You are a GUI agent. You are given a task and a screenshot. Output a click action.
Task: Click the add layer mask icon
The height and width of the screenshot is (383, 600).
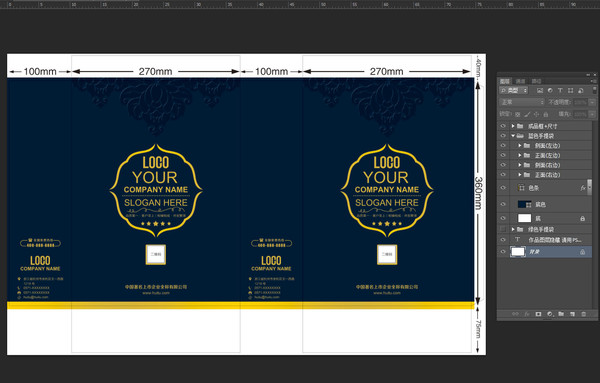tap(538, 314)
